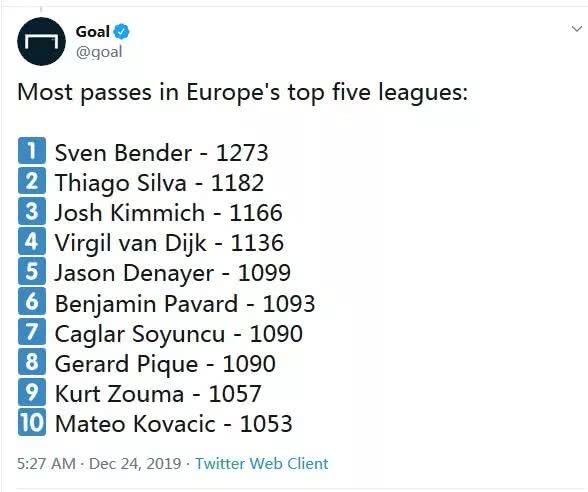Open the @goal handle link
The width and height of the screenshot is (588, 492).
[x=99, y=52]
